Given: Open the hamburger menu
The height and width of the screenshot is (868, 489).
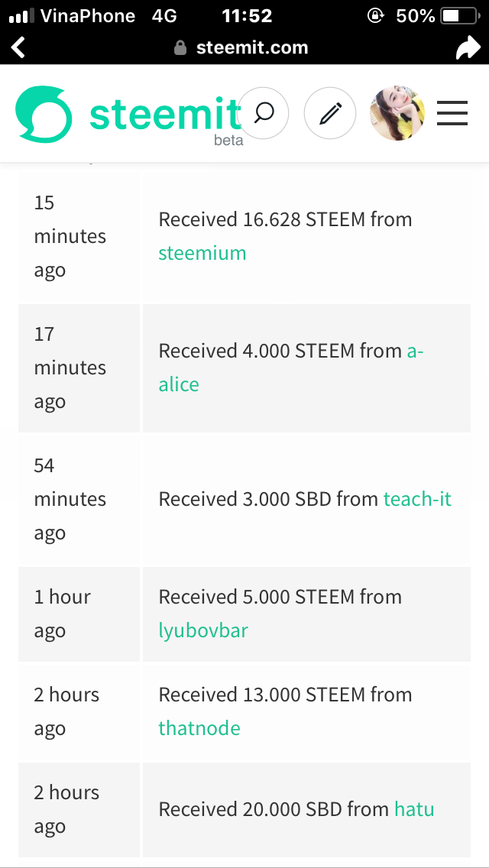Looking at the screenshot, I should coord(452,114).
